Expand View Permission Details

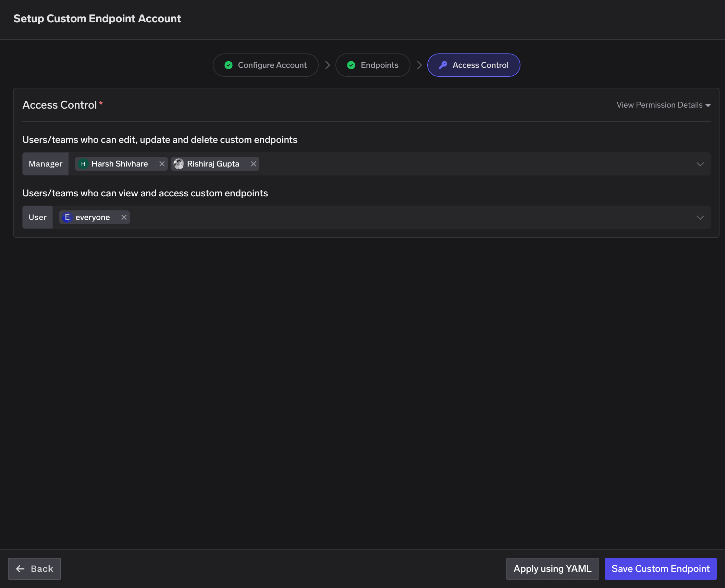664,105
